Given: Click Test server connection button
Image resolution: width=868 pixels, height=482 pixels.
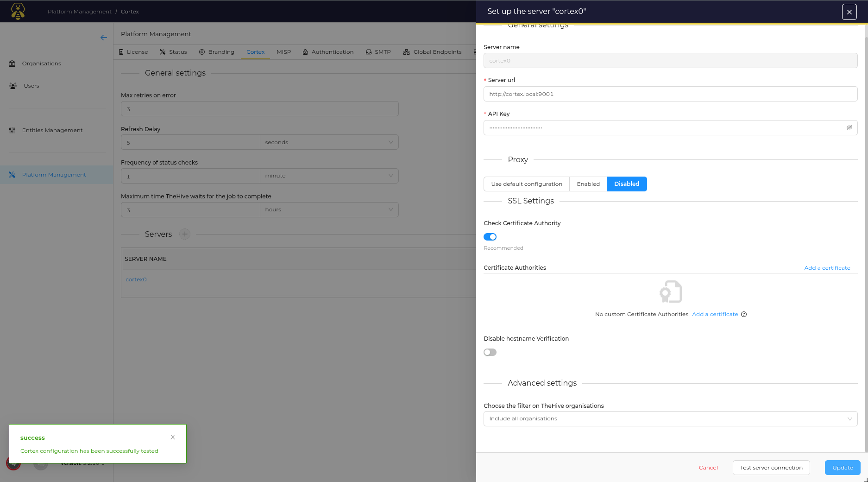Looking at the screenshot, I should pos(771,468).
